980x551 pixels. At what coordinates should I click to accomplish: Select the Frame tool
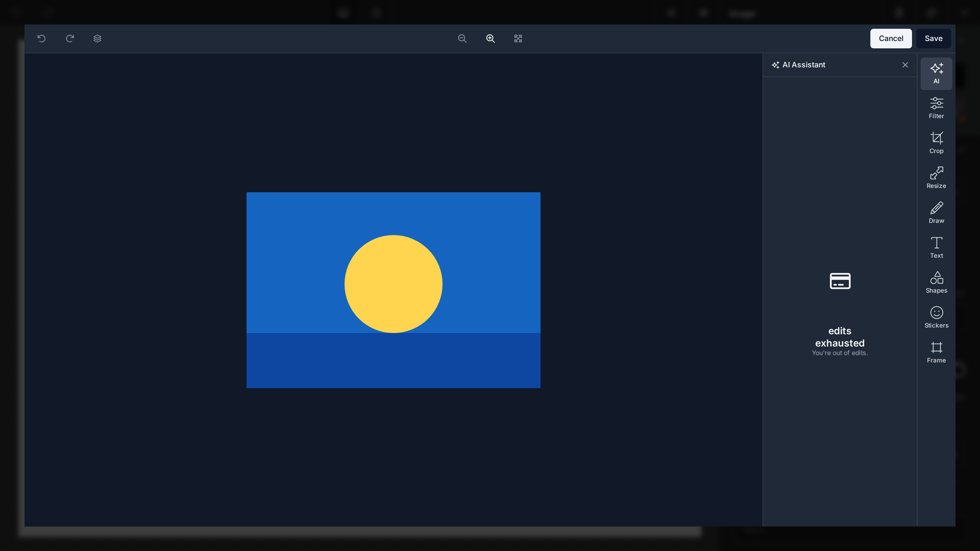pos(936,353)
